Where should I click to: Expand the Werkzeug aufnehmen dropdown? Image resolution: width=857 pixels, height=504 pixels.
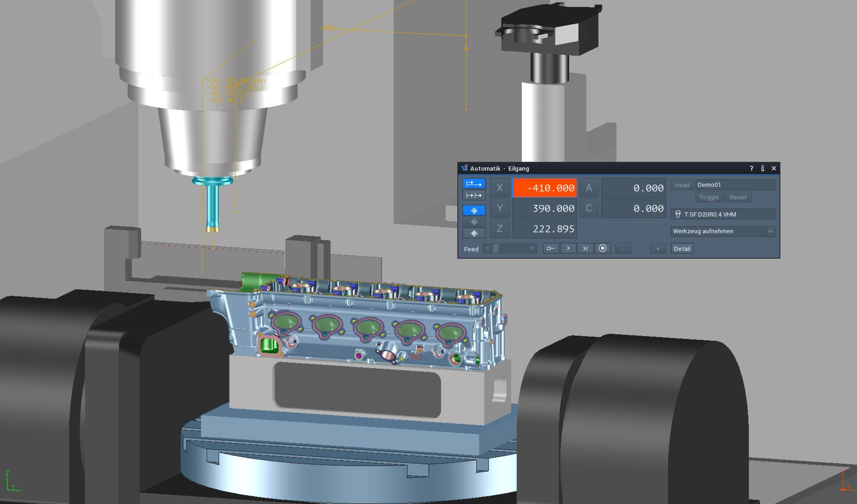770,231
